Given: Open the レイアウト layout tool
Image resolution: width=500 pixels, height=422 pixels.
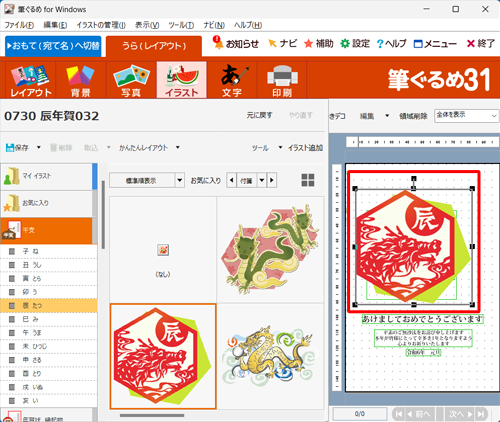Looking at the screenshot, I should pyautogui.click(x=31, y=80).
